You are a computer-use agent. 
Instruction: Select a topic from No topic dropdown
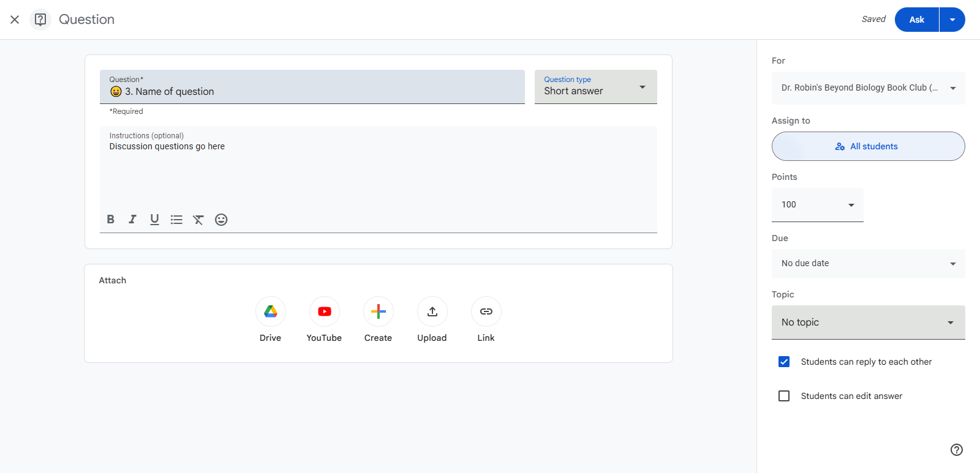tap(869, 322)
